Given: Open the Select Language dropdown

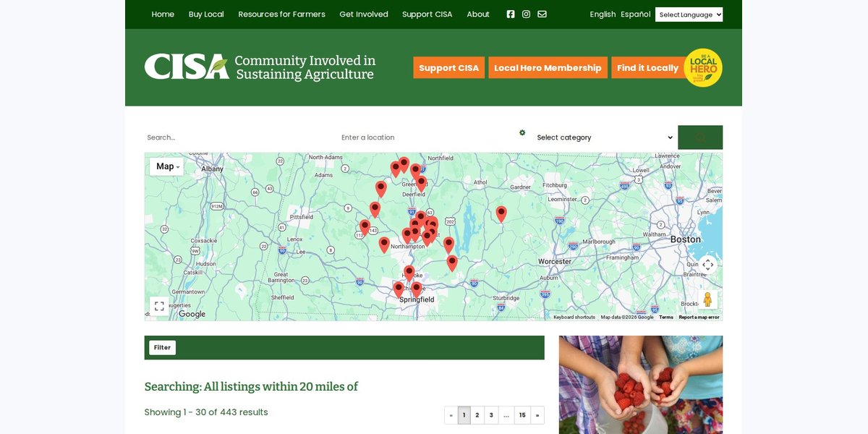Looking at the screenshot, I should [689, 14].
